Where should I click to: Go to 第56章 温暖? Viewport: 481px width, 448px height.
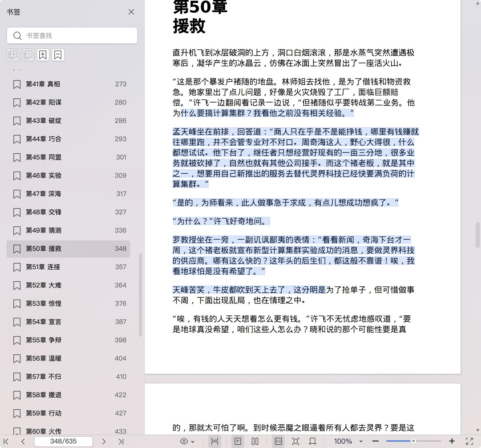[x=68, y=358]
